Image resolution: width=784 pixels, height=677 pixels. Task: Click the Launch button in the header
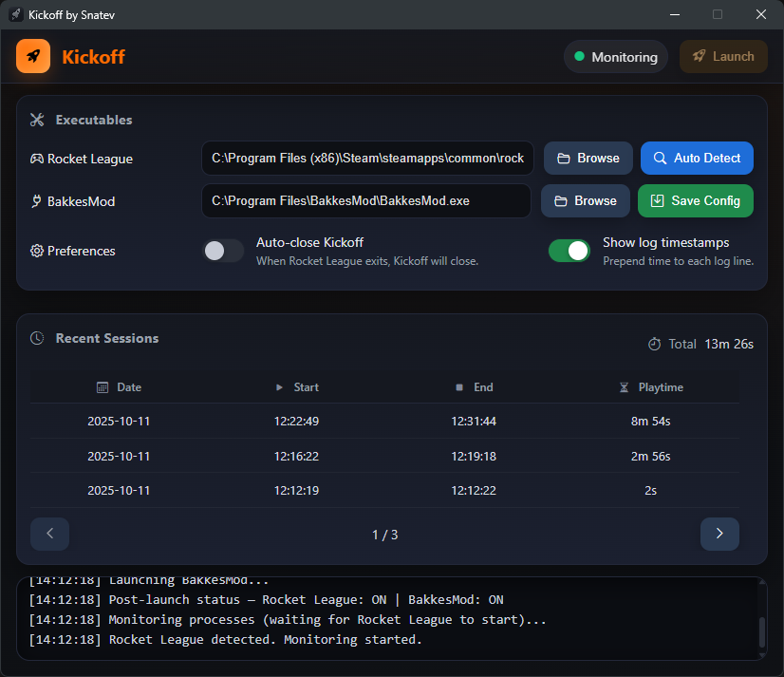point(723,56)
